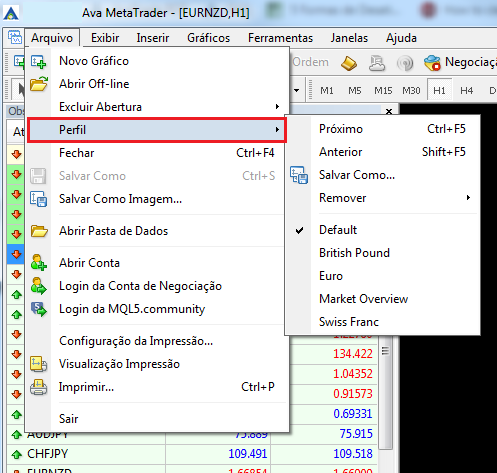Click the Imprimir printer icon
This screenshot has height=473, width=497.
coord(38,387)
